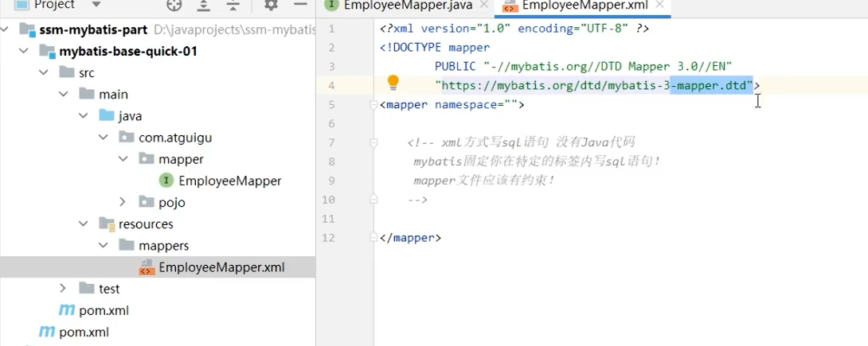
Task: Collapse the main folder chevron
Action: 63,94
